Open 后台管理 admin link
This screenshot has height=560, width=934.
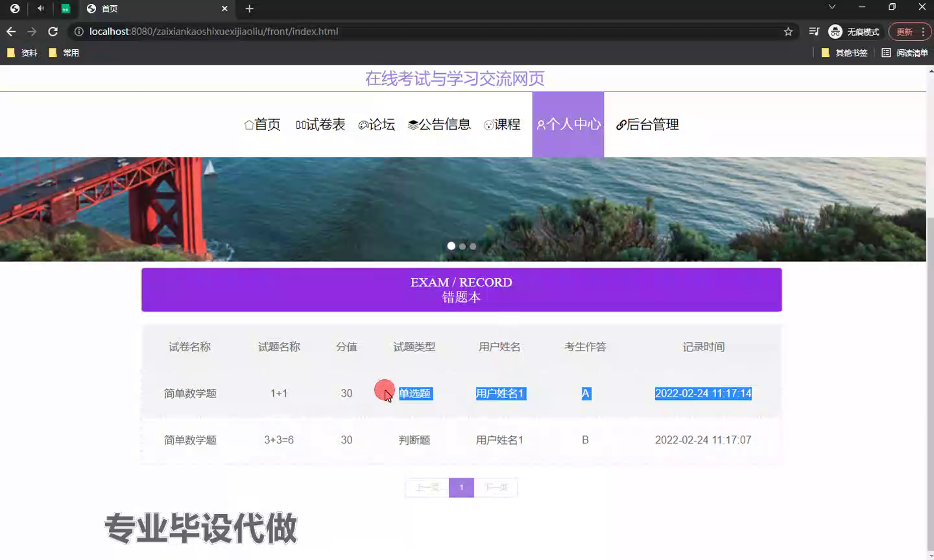647,124
